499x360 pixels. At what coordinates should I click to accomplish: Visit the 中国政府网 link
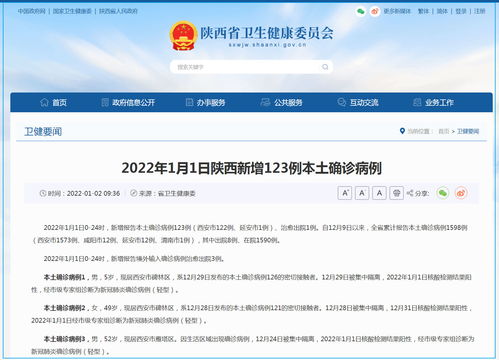pos(32,11)
